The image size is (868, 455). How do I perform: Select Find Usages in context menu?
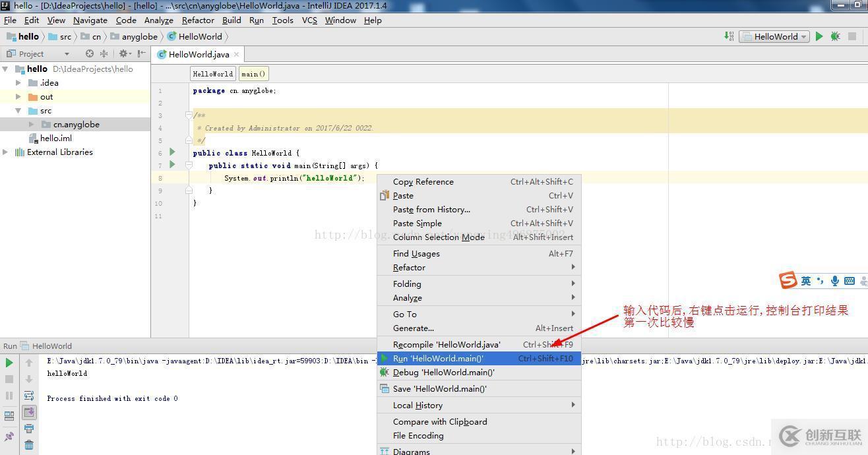click(x=478, y=253)
